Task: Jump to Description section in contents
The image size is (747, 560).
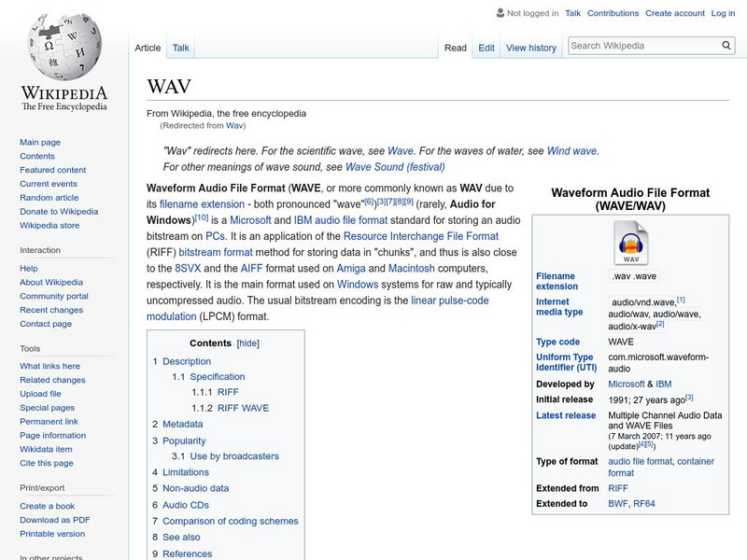Action: tap(187, 361)
